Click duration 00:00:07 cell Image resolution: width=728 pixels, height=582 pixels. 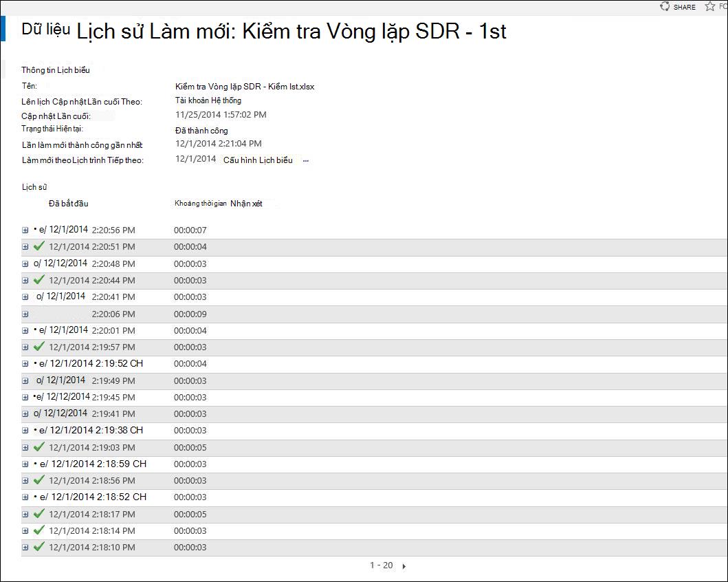coord(190,230)
